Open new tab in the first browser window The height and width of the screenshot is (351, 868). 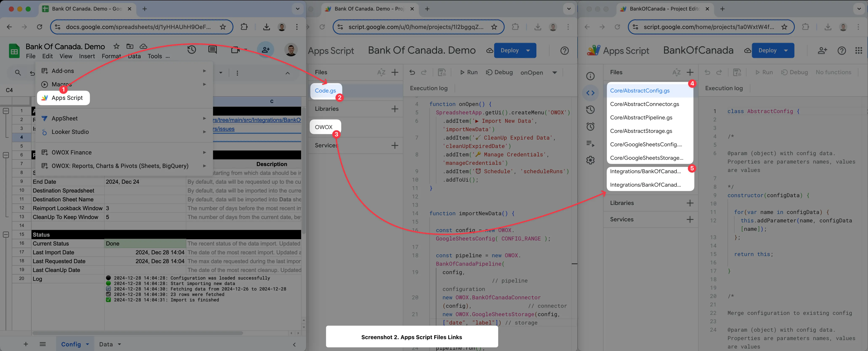[144, 9]
